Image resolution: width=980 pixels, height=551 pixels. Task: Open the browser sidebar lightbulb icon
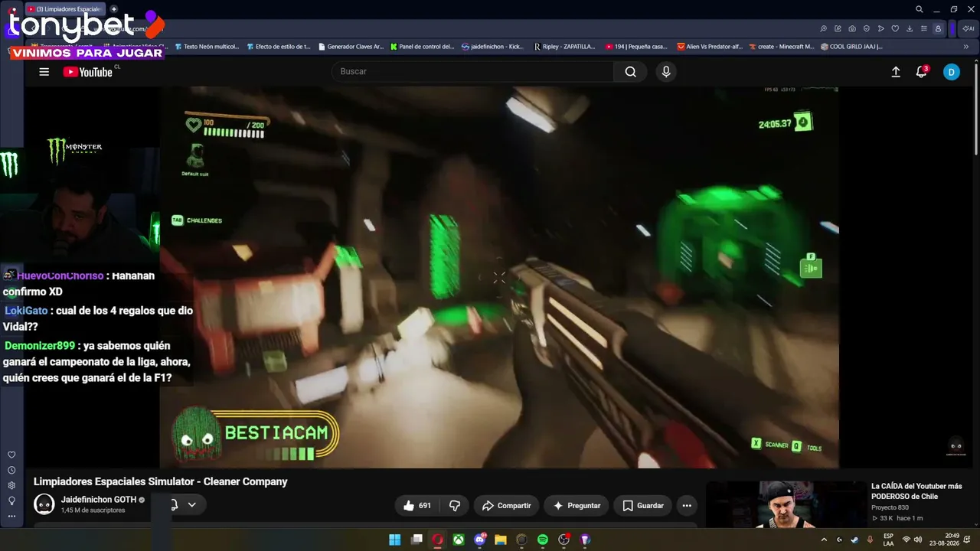point(11,501)
